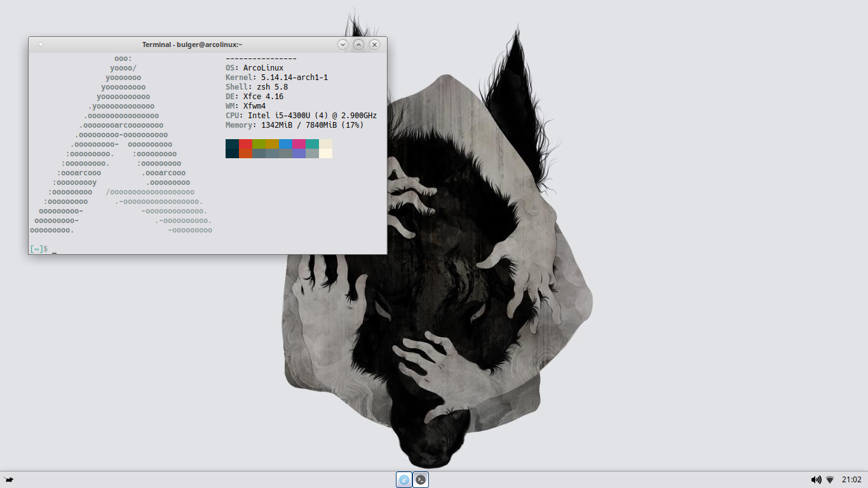Click the 'Memory: 1342MiB / 7840MiB' line
The width and height of the screenshot is (868, 488).
294,125
